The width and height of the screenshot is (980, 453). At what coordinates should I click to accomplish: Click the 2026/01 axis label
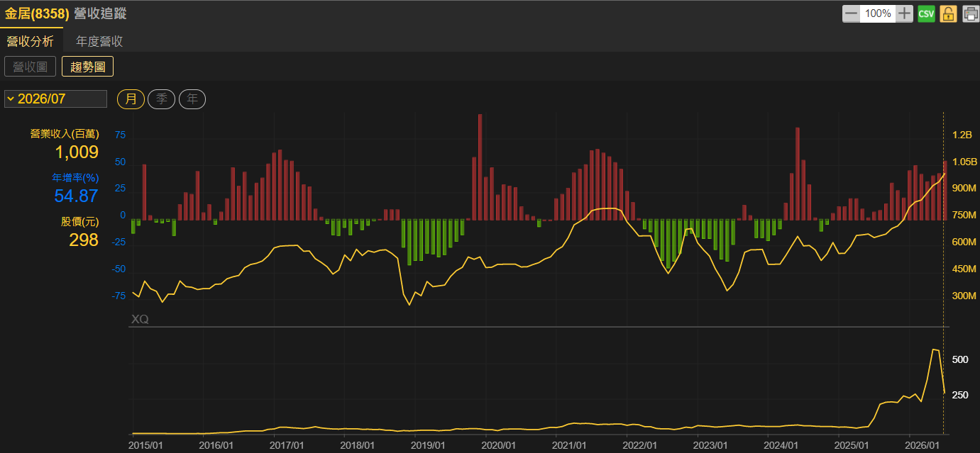click(923, 445)
